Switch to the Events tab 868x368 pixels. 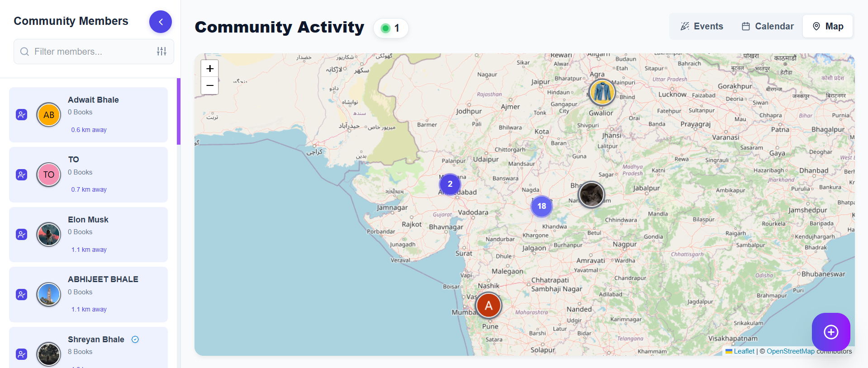pyautogui.click(x=702, y=26)
